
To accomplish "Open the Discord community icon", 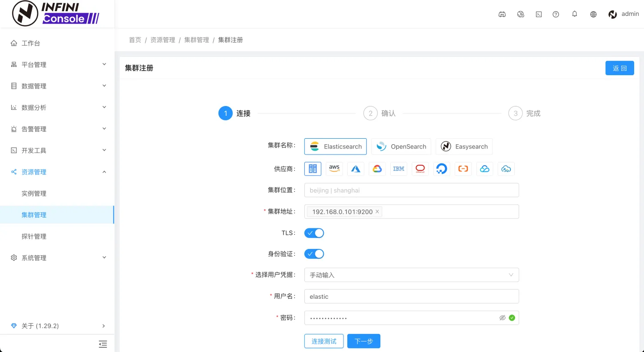I will coord(502,14).
